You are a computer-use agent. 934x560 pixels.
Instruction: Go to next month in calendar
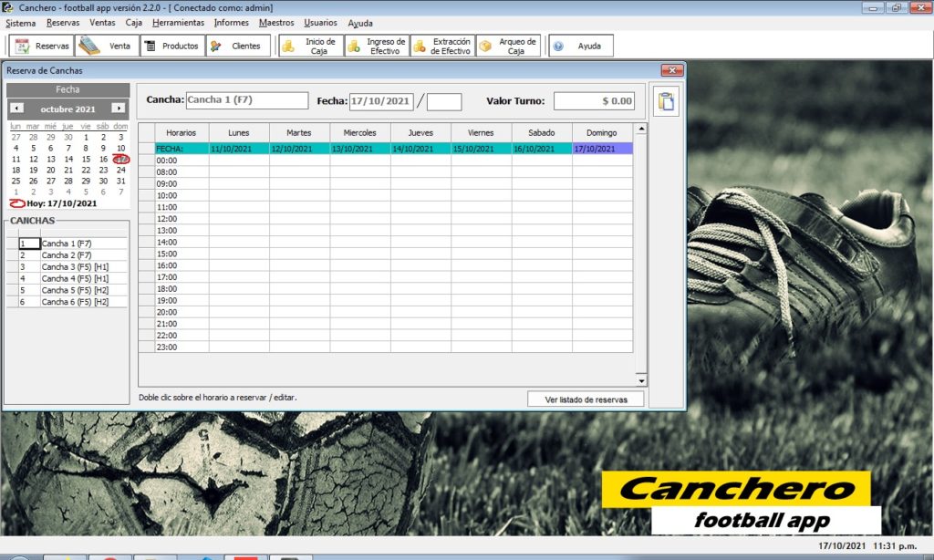(x=118, y=109)
